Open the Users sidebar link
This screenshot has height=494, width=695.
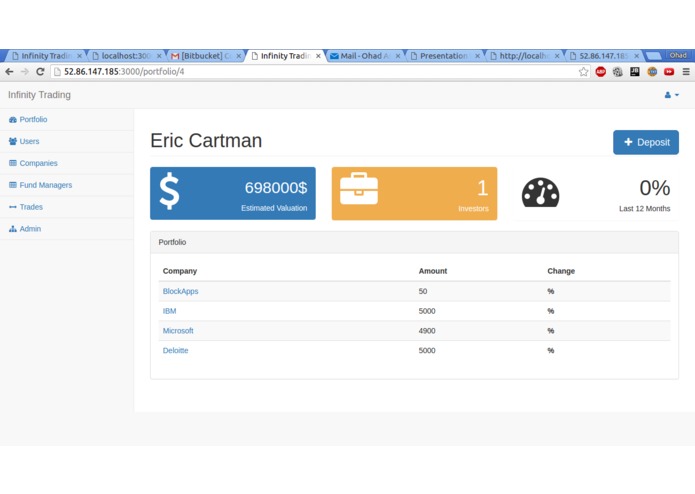(x=29, y=141)
